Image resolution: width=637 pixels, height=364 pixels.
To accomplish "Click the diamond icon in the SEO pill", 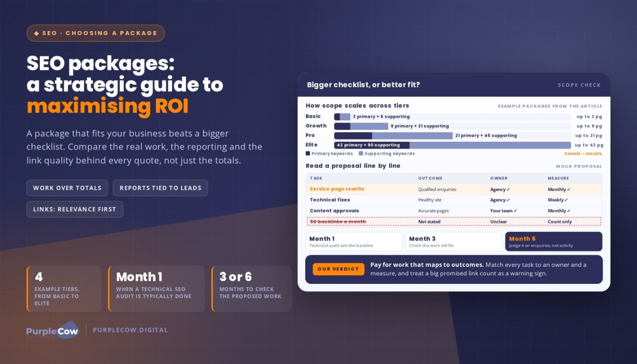I will pos(36,33).
